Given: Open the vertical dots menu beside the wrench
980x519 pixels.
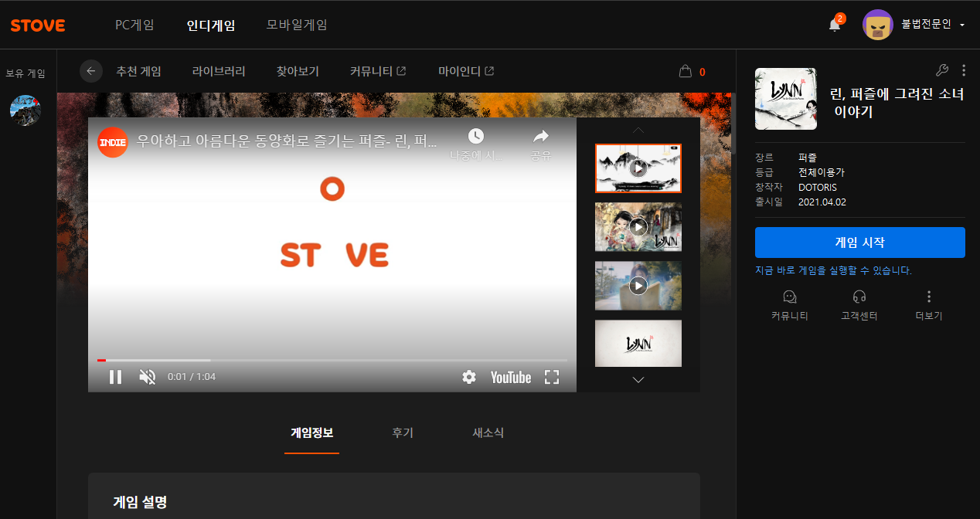Looking at the screenshot, I should point(963,70).
